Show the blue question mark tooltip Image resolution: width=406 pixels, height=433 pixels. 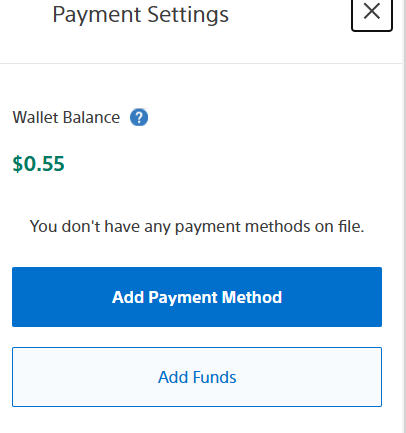coord(139,117)
